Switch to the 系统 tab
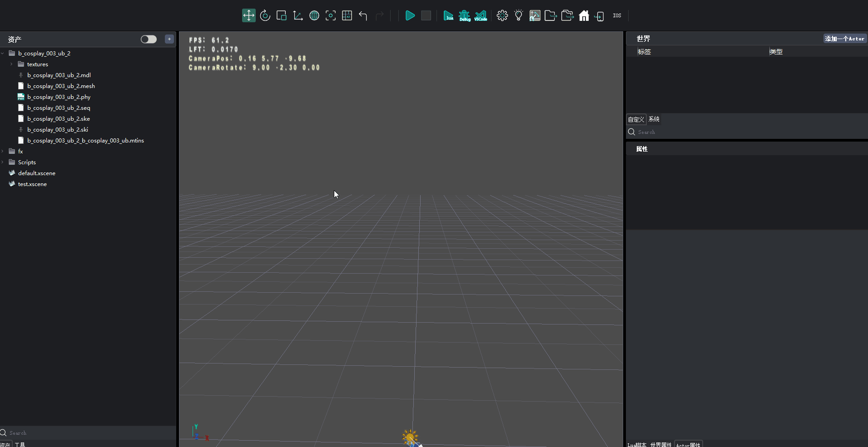Image resolution: width=868 pixels, height=447 pixels. [654, 119]
